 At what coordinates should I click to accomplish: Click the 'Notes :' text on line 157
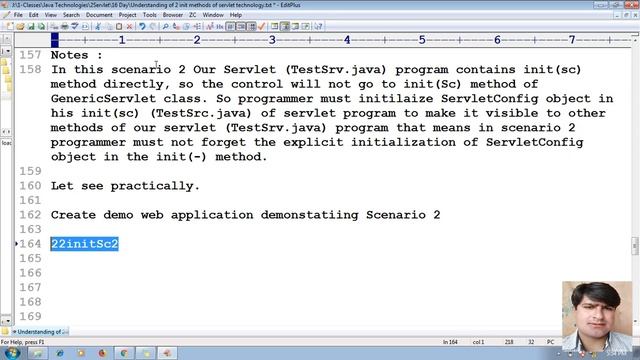pos(77,55)
